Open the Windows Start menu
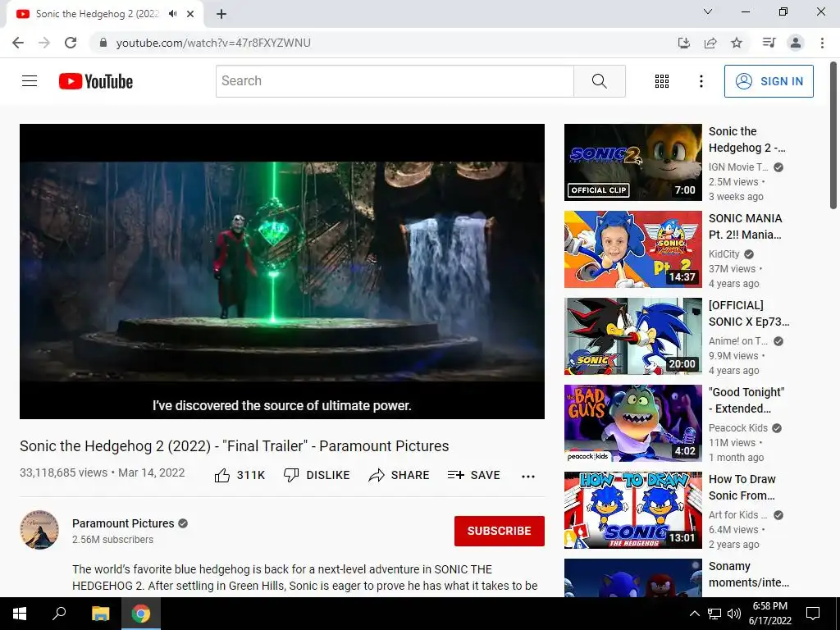 [20, 614]
